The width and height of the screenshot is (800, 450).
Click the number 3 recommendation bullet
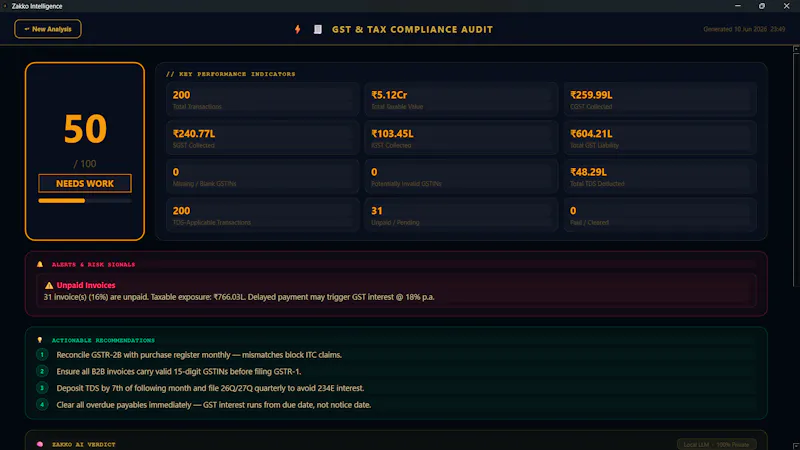42,388
